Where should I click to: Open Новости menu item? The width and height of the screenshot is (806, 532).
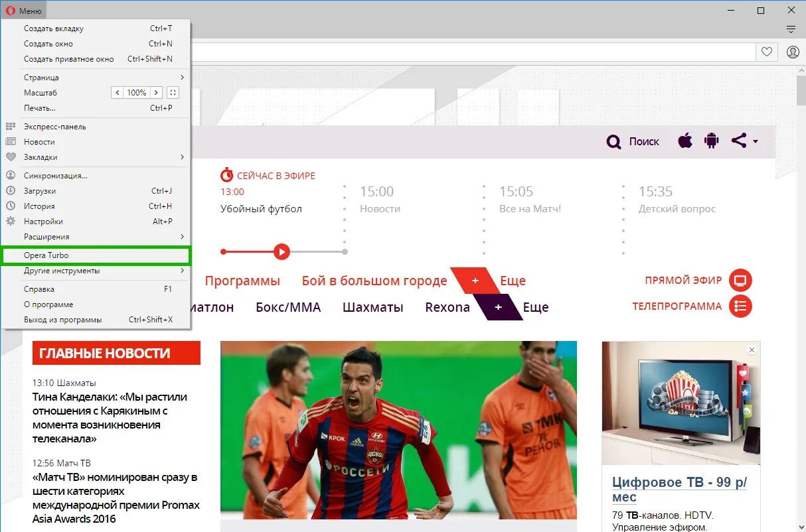coord(96,142)
